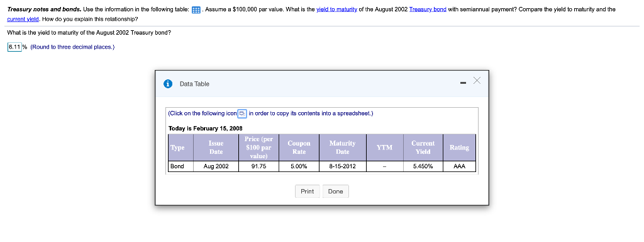The width and height of the screenshot is (644, 242).
Task: Click the 'Aug 2002' table cell
Action: [216, 166]
